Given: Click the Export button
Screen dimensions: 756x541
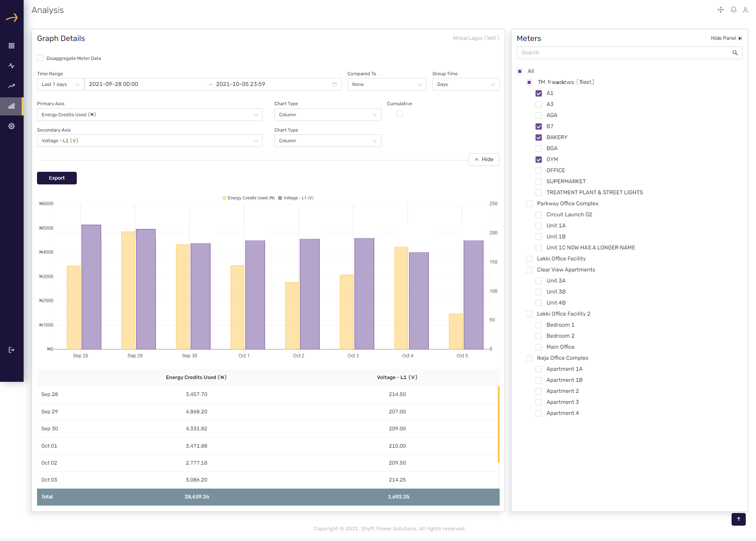Looking at the screenshot, I should point(57,178).
